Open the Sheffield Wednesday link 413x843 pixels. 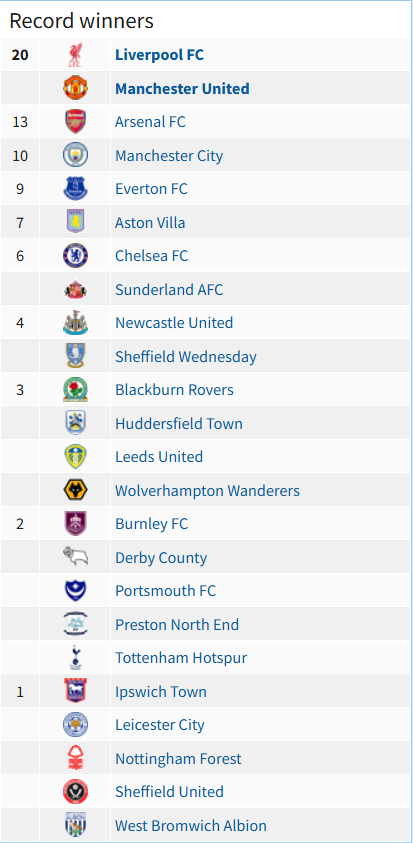(186, 356)
